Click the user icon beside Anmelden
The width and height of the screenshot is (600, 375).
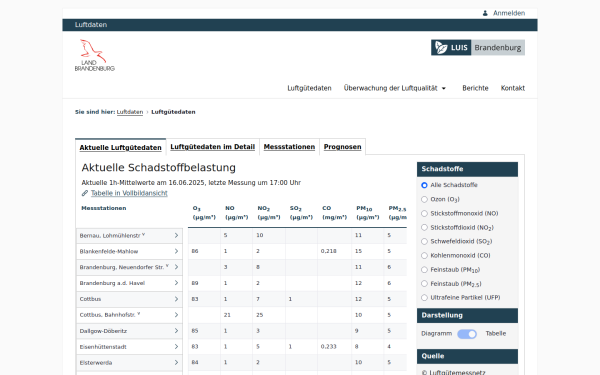coord(485,13)
